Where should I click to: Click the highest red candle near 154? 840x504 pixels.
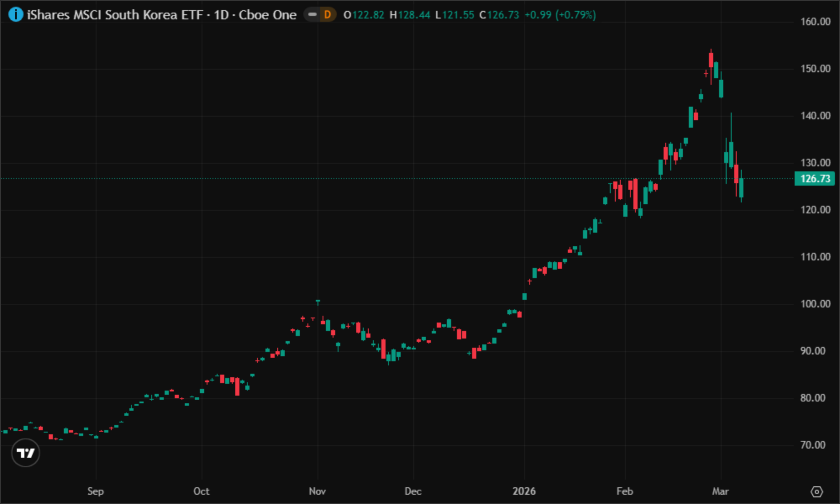(x=711, y=60)
